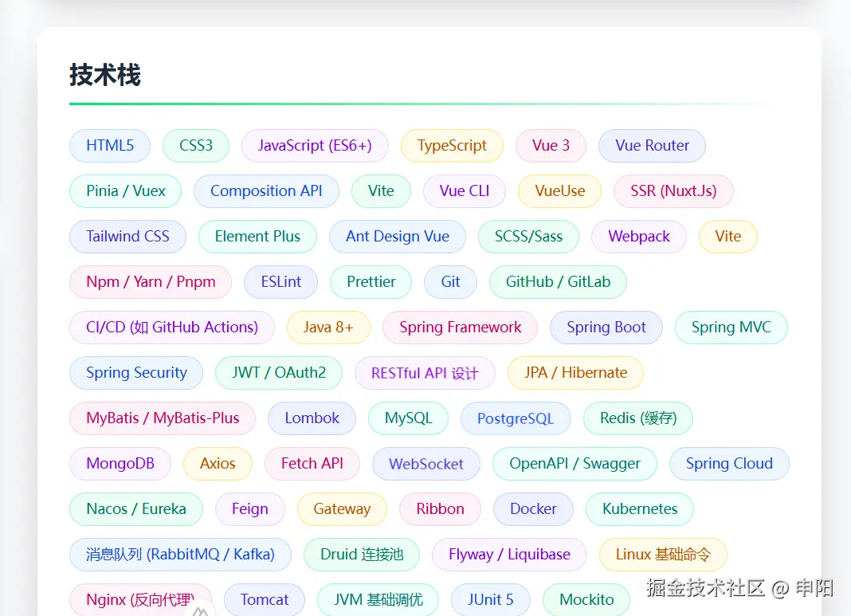
Task: Select the PostgreSQL tag
Action: [516, 418]
